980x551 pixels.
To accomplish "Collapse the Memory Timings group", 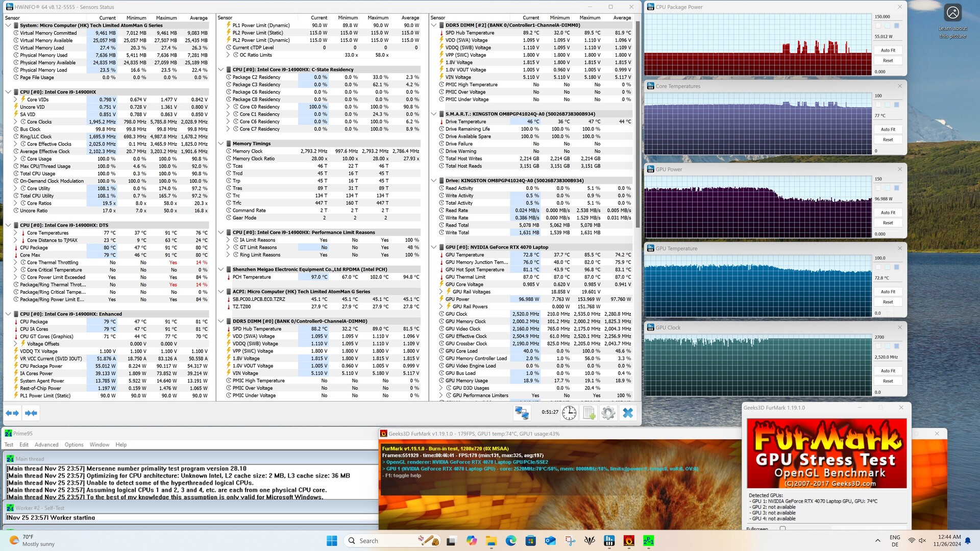I will 221,144.
